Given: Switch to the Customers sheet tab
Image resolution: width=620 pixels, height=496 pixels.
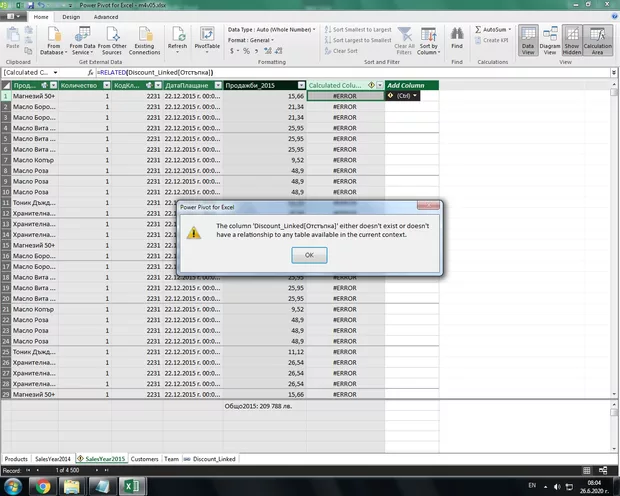Looking at the screenshot, I should (x=144, y=459).
